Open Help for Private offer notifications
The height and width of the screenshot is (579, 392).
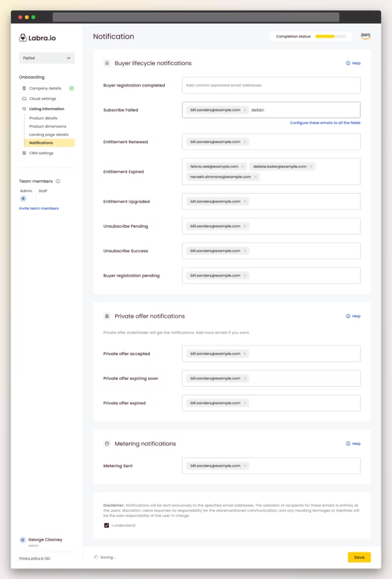[x=353, y=316]
